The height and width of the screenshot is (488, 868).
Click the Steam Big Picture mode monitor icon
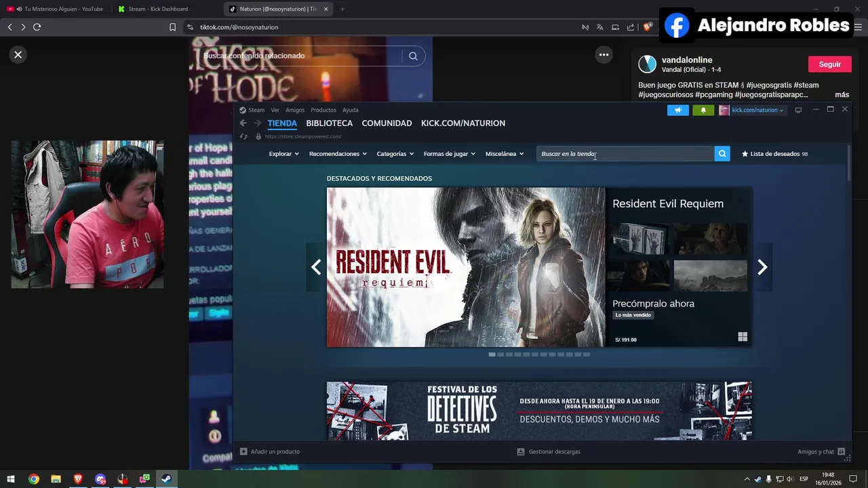tap(798, 110)
